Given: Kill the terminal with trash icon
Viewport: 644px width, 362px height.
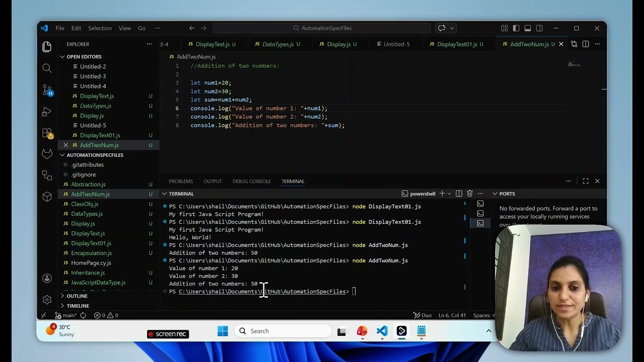Looking at the screenshot, I should pyautogui.click(x=469, y=194).
